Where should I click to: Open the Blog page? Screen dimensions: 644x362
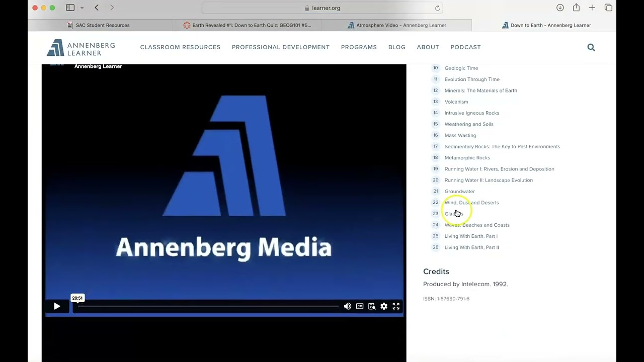click(x=397, y=47)
